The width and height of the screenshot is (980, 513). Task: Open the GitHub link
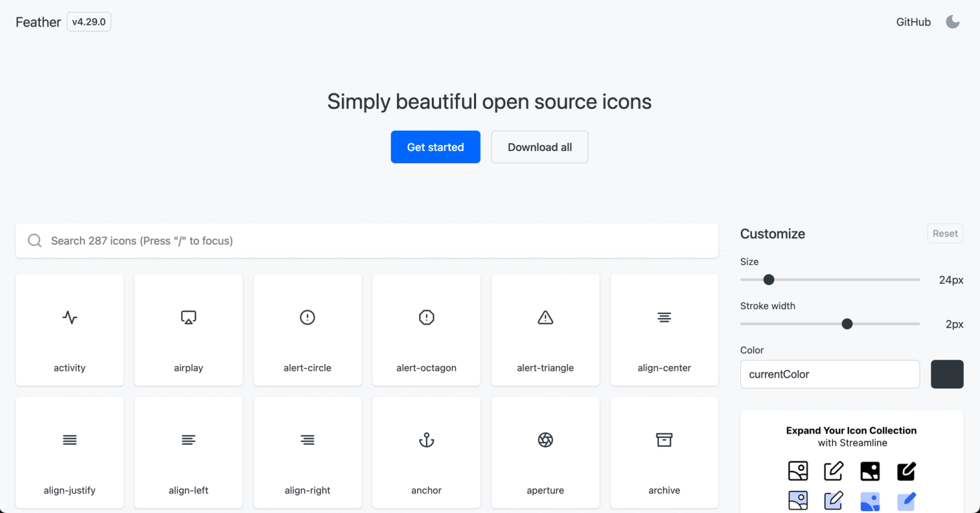913,22
